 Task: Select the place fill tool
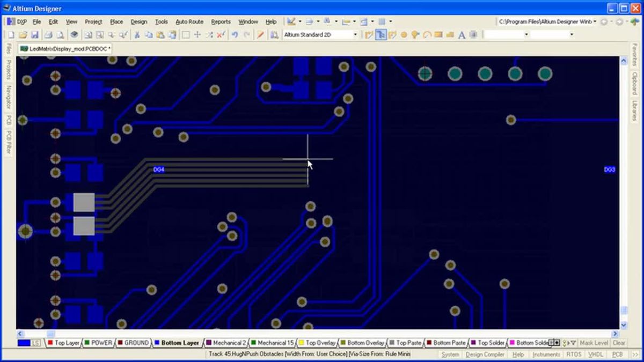pos(437,34)
